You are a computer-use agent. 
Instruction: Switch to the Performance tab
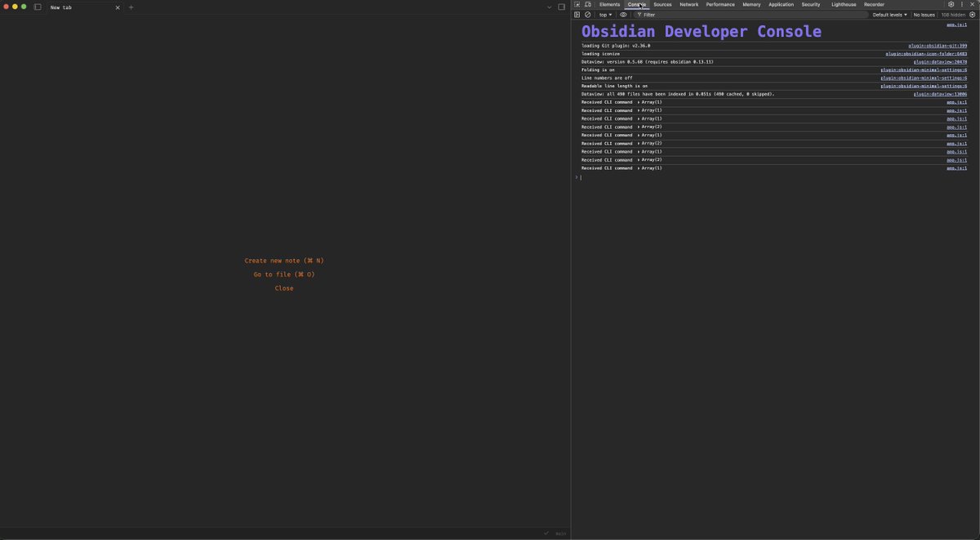click(720, 4)
